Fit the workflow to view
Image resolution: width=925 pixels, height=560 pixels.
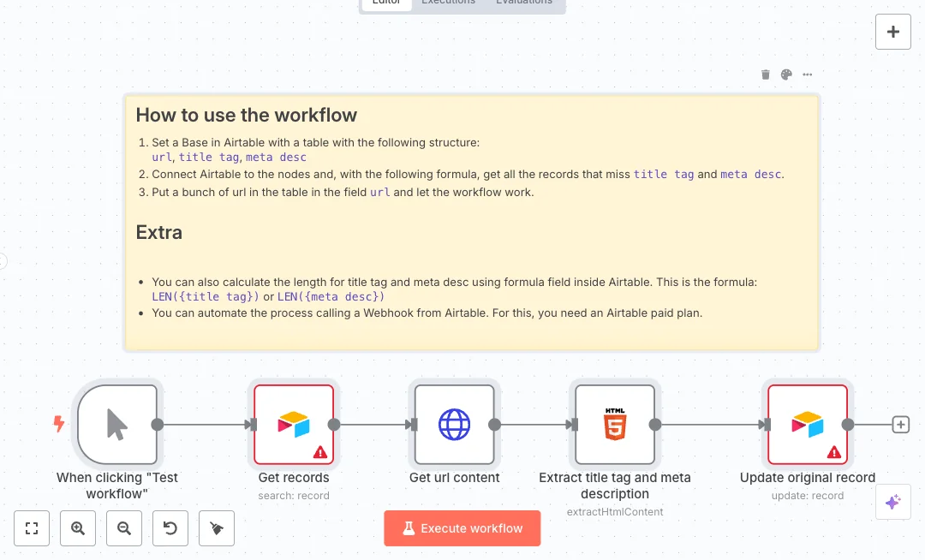(32, 528)
